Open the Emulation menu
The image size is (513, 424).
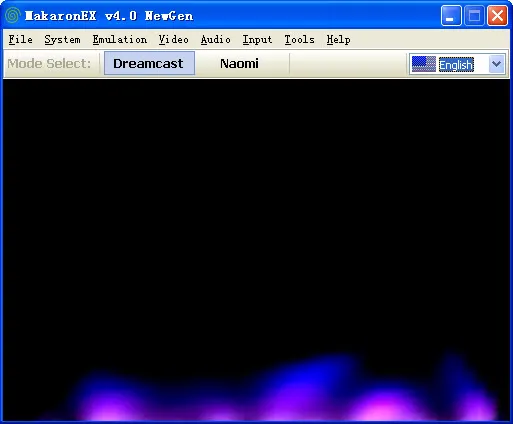coord(120,40)
